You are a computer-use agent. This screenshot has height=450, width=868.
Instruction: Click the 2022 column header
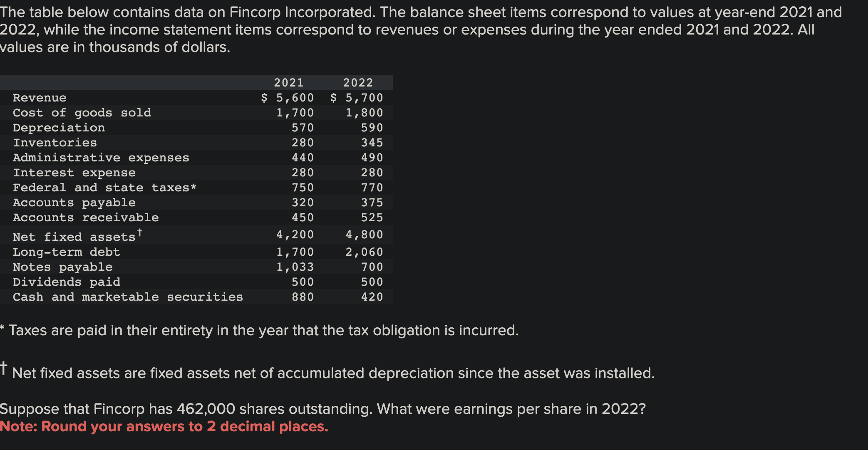pos(358,82)
